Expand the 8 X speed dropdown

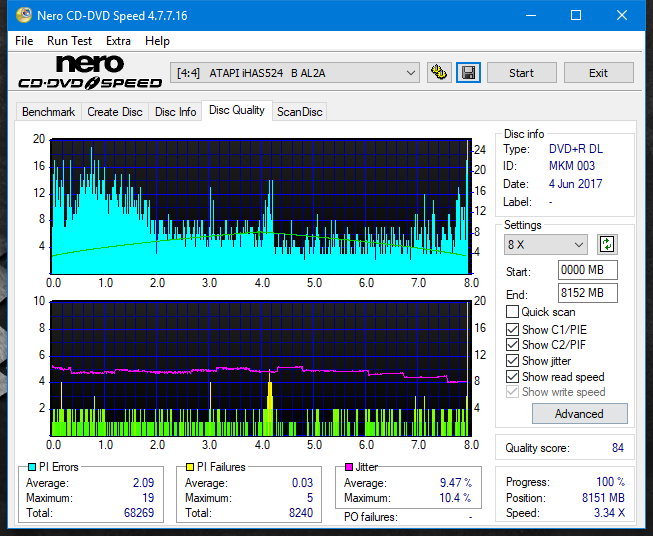tap(546, 244)
